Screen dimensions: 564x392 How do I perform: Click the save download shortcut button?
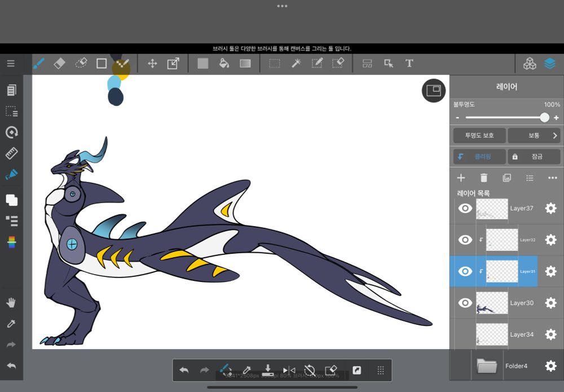pyautogui.click(x=267, y=370)
